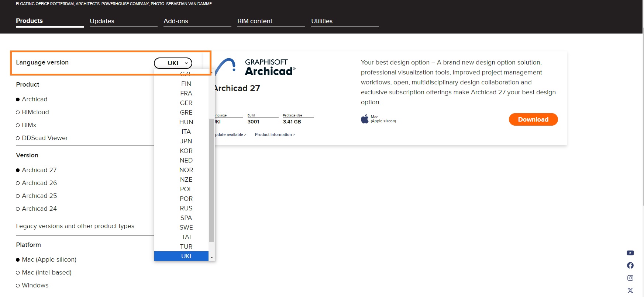Image resolution: width=644 pixels, height=297 pixels.
Task: Pick HUN from the language list
Action: (182, 122)
